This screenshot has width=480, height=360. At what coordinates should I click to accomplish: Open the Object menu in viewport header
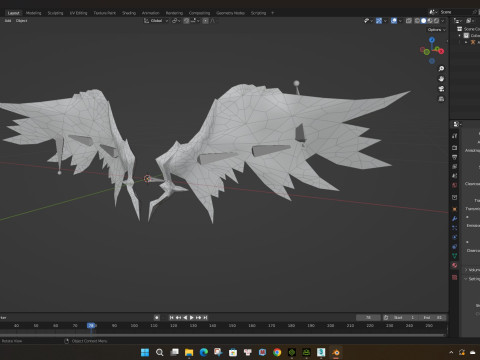click(x=21, y=21)
